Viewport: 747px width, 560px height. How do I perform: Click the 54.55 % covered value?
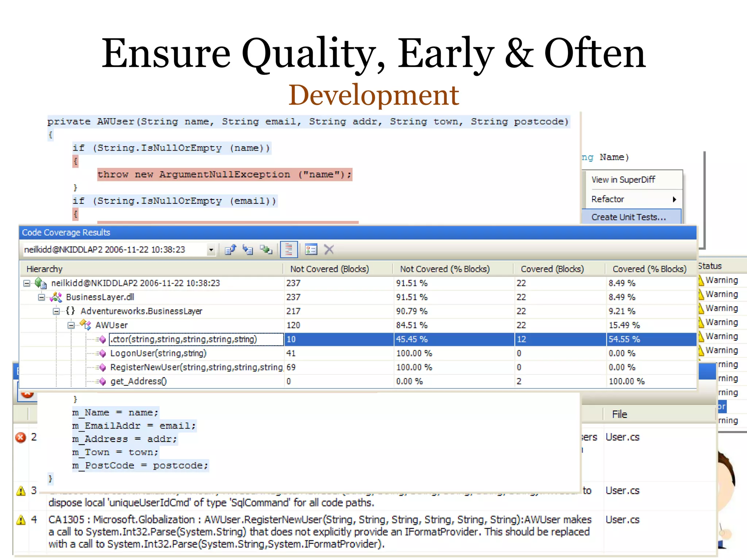pos(624,339)
